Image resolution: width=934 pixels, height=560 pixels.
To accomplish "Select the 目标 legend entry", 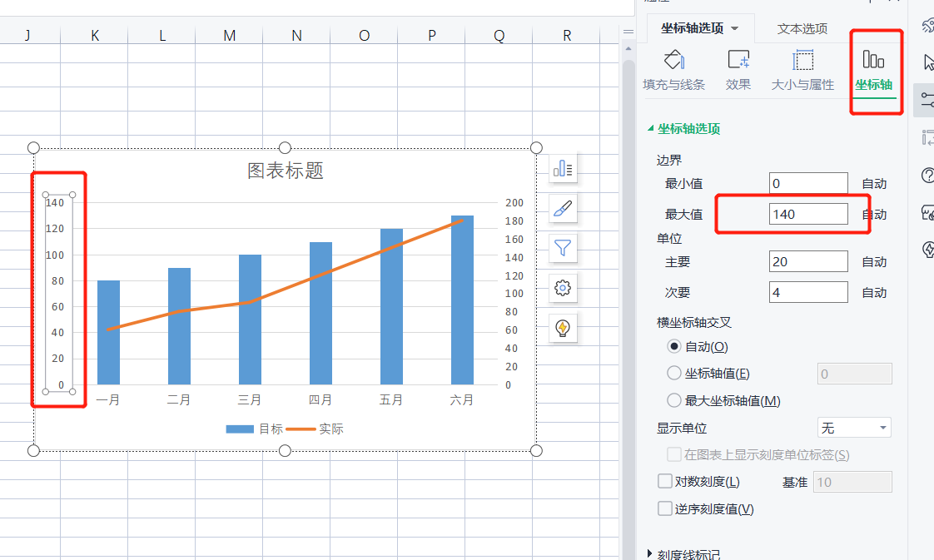I will 255,429.
